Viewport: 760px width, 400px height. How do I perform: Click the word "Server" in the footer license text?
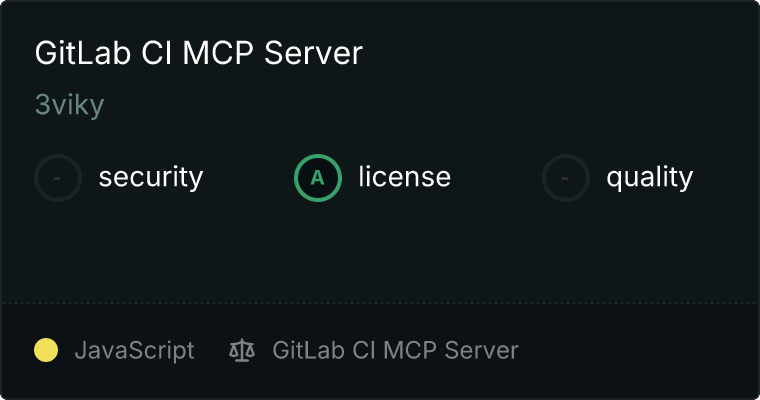[481, 350]
